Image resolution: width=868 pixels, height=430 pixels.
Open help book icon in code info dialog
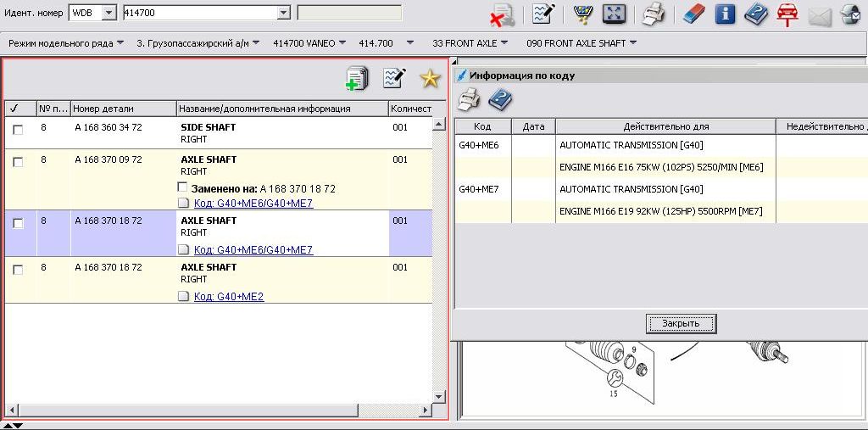500,100
